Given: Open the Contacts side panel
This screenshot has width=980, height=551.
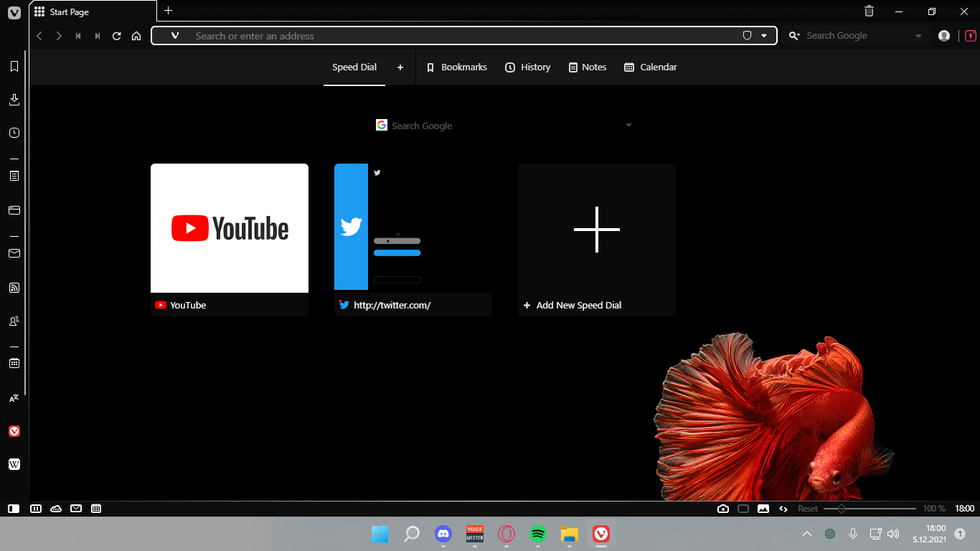Looking at the screenshot, I should pos(14,321).
